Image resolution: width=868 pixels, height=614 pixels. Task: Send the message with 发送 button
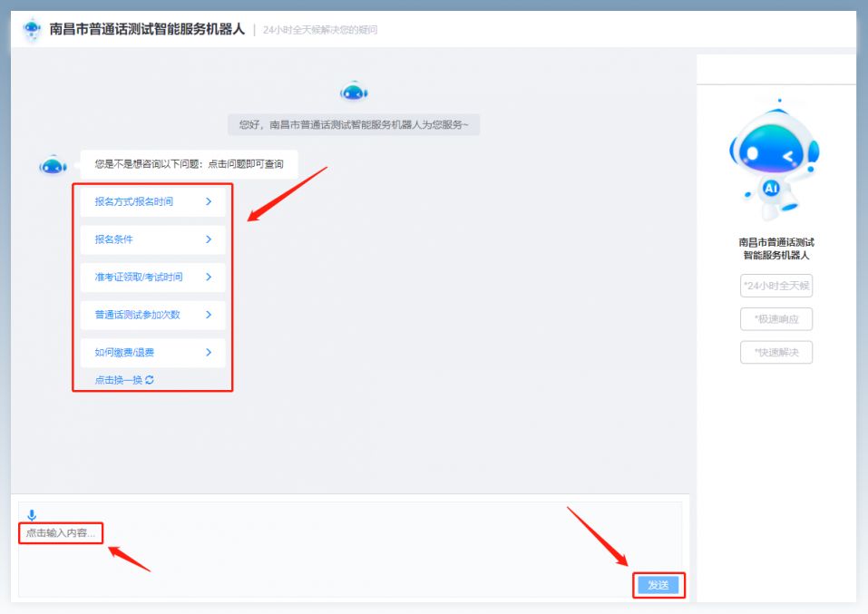click(x=658, y=585)
